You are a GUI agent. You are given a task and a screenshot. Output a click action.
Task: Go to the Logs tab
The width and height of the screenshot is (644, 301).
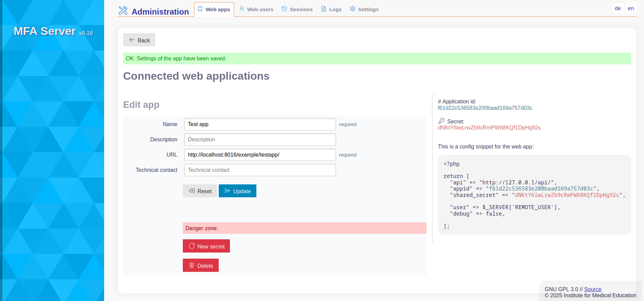point(331,9)
